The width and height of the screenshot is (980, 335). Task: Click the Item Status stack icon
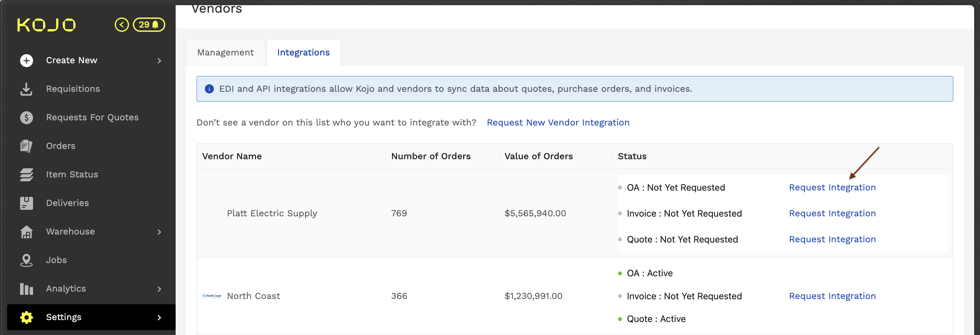26,174
